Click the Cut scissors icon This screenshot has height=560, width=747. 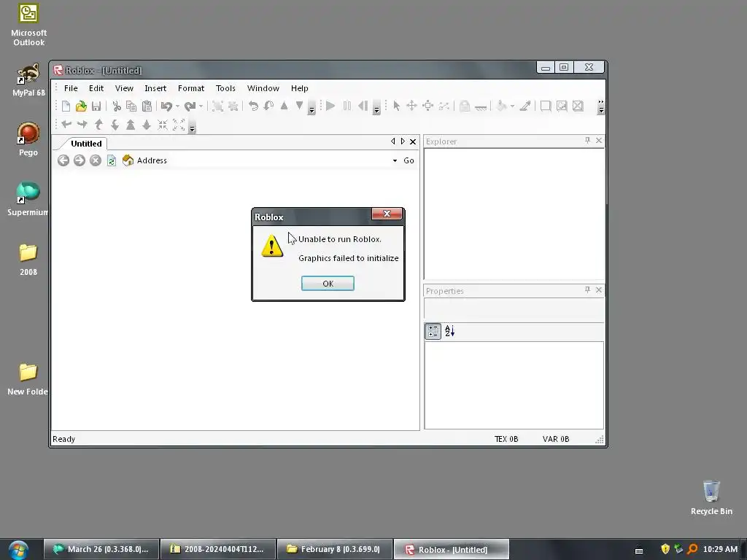pos(116,106)
